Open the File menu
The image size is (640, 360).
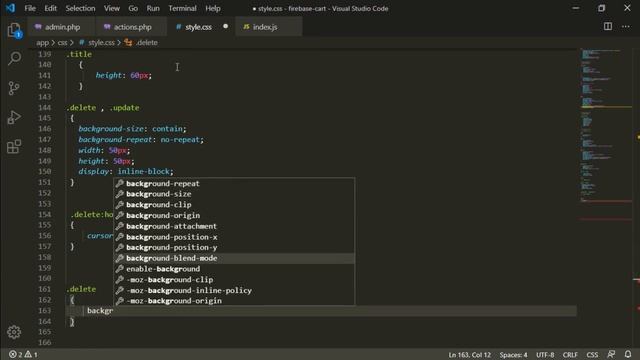pos(30,8)
